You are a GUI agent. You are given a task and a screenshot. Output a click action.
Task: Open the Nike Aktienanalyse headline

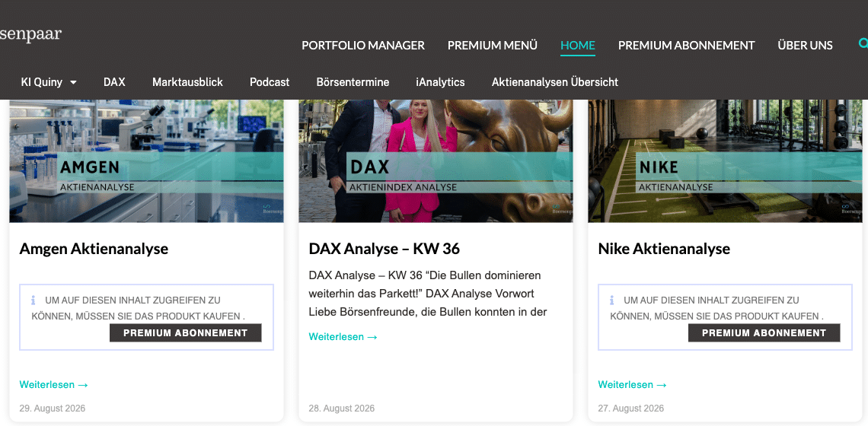[664, 249]
